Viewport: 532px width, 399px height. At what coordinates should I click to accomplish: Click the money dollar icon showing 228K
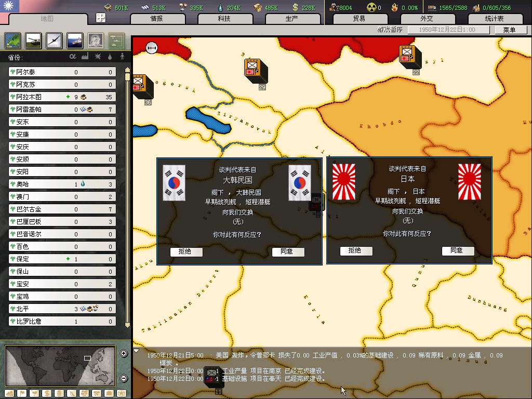295,7
